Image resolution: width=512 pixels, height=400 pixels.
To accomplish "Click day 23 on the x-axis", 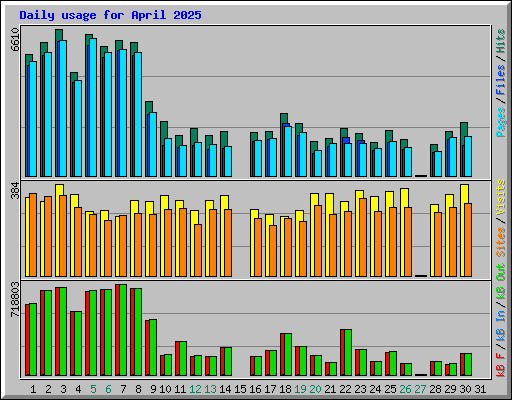I will tap(360, 389).
